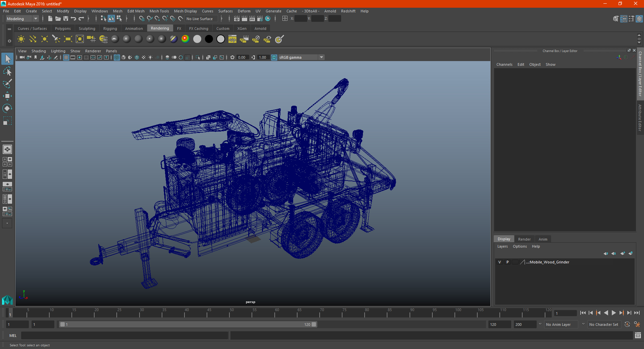Viewport: 644px width, 349px height.
Task: Activate the Move tool
Action: [x=7, y=96]
